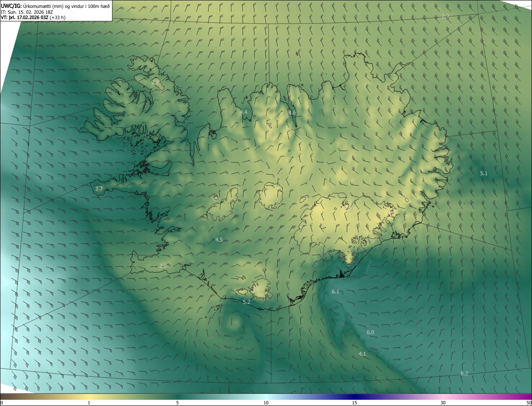Click the 4.6 precipitation value on the map
Viewport: 532px width, 406px height.
[292, 113]
